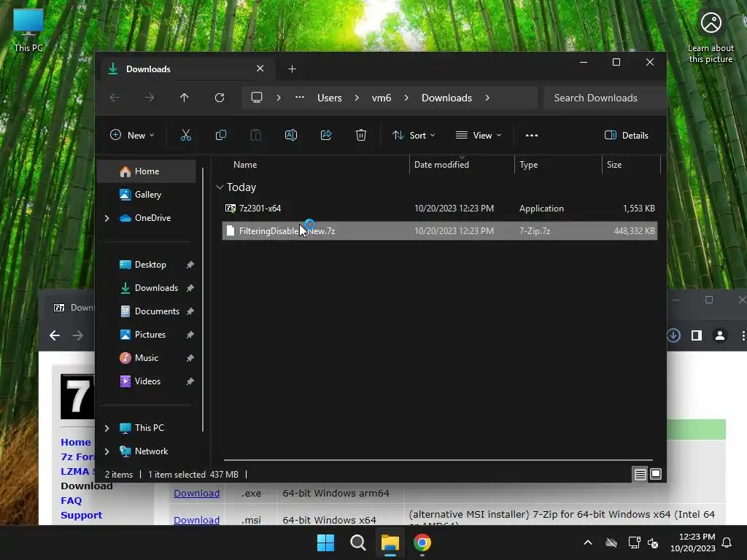Open Videos pinned folder in sidebar
Viewport: 747px width, 560px height.
(x=146, y=381)
